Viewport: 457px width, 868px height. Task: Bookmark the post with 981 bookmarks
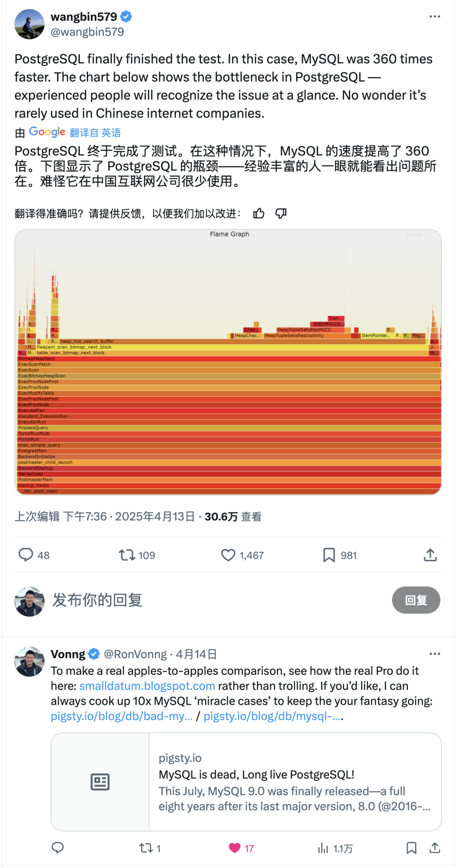(329, 555)
